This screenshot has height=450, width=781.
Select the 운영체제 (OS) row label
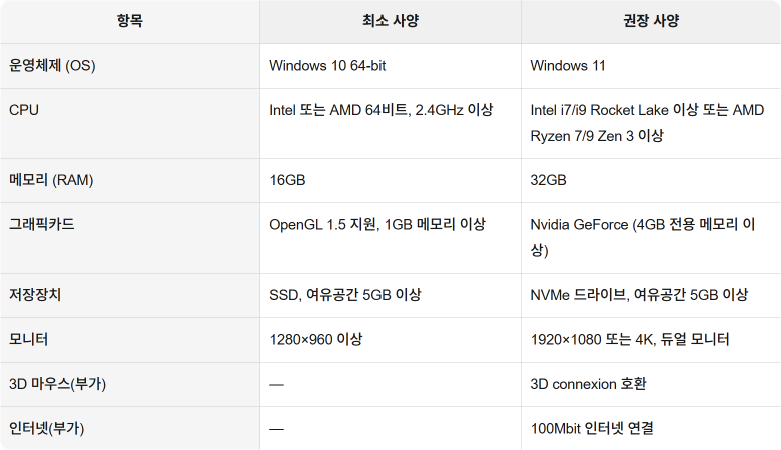point(52,66)
